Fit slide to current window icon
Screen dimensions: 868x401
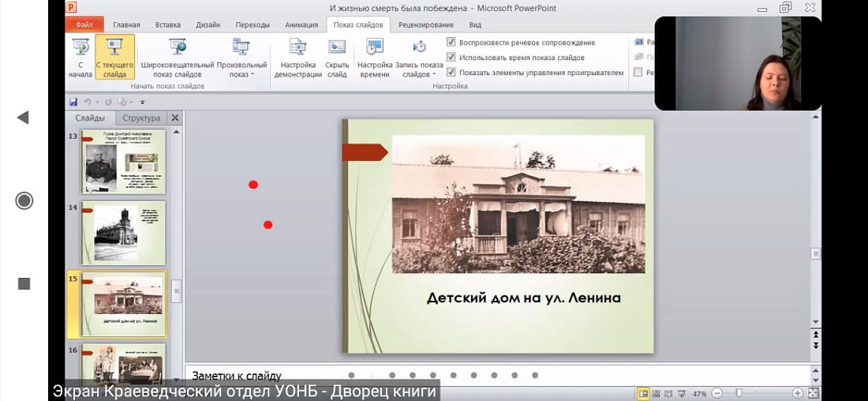[x=814, y=393]
